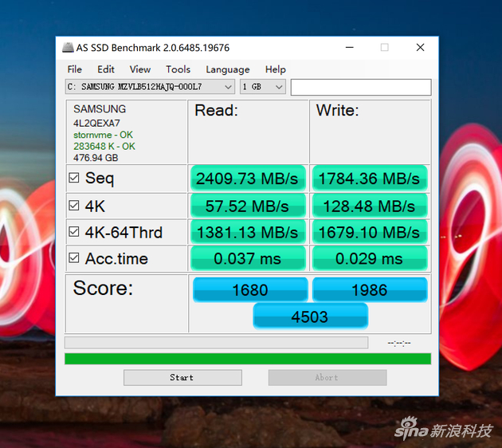Click the 4K write result 128.48 MB/s
This screenshot has height=448, width=502.
[370, 206]
